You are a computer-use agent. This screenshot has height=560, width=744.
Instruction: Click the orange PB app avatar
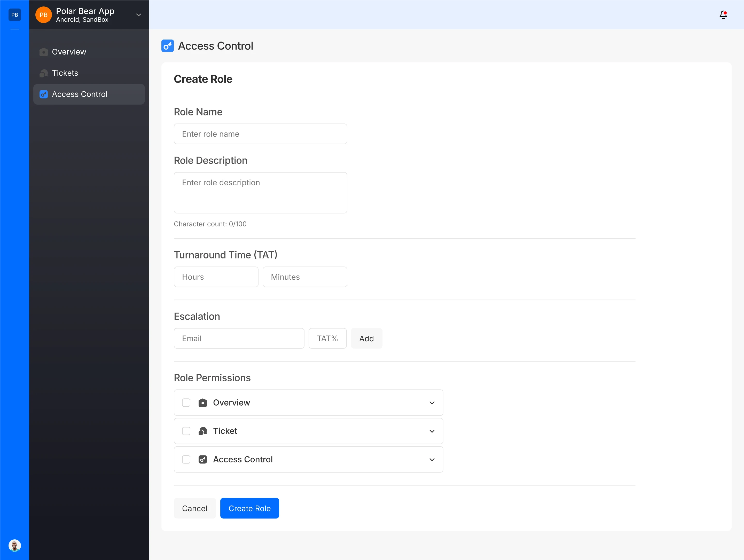coord(43,15)
